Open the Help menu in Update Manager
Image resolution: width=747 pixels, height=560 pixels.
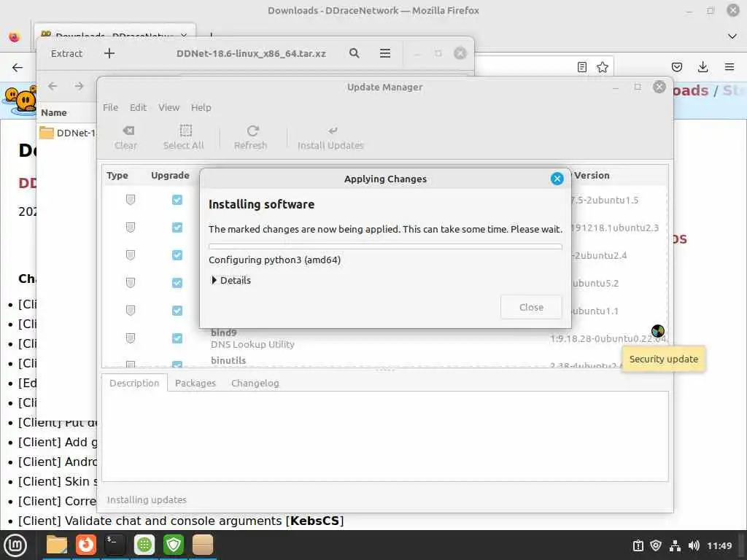click(x=201, y=108)
